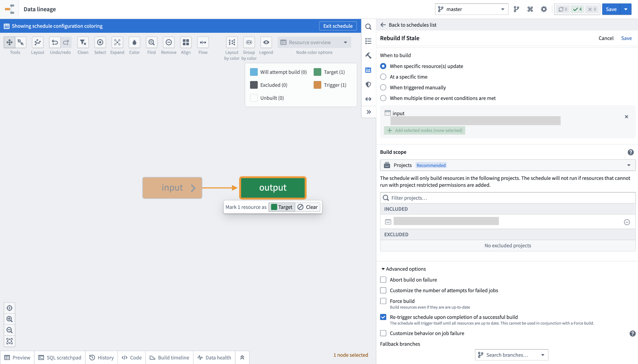This screenshot has width=638, height=364.
Task: Click the Undo icon
Action: (55, 43)
